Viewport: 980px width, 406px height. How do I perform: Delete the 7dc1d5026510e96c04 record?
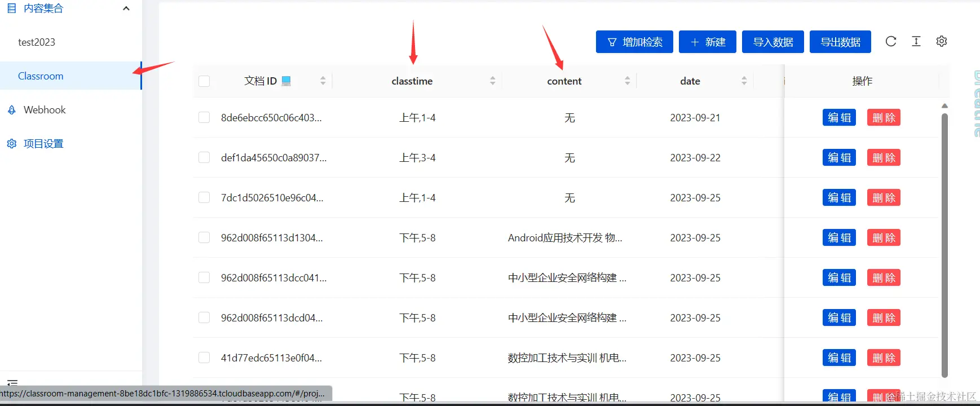[884, 197]
